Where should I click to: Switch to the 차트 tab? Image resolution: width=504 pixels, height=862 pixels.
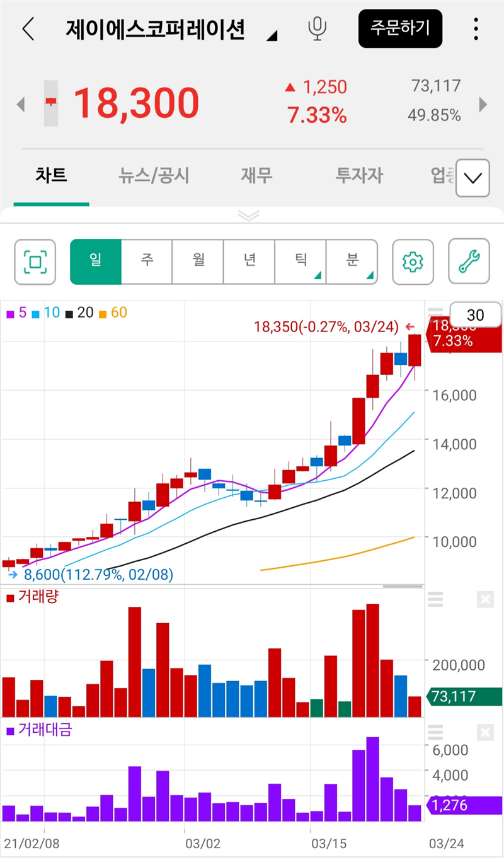point(51,175)
